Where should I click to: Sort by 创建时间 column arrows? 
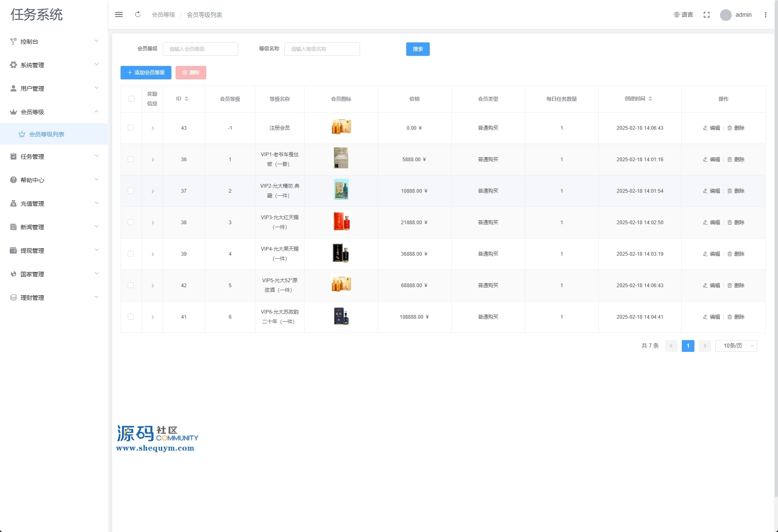[x=650, y=99]
